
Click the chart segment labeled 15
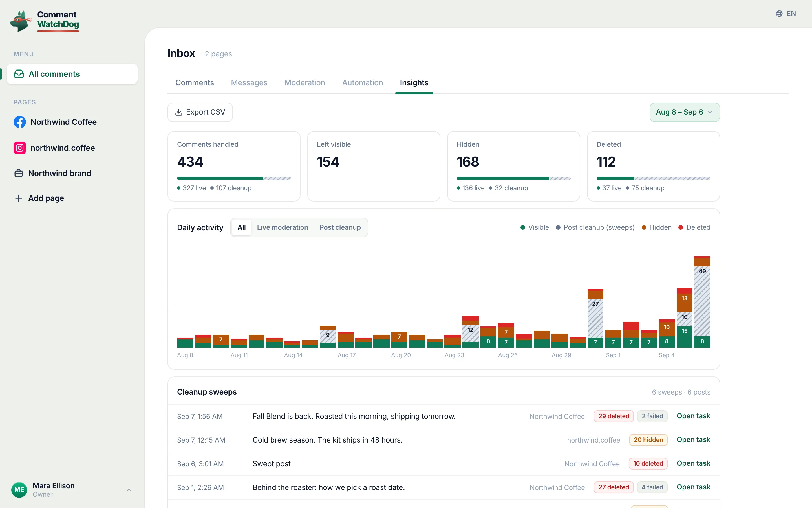point(684,337)
